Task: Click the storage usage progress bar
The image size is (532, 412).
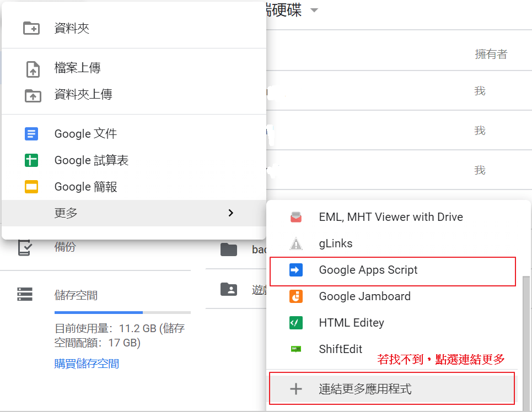Action: coord(122,312)
